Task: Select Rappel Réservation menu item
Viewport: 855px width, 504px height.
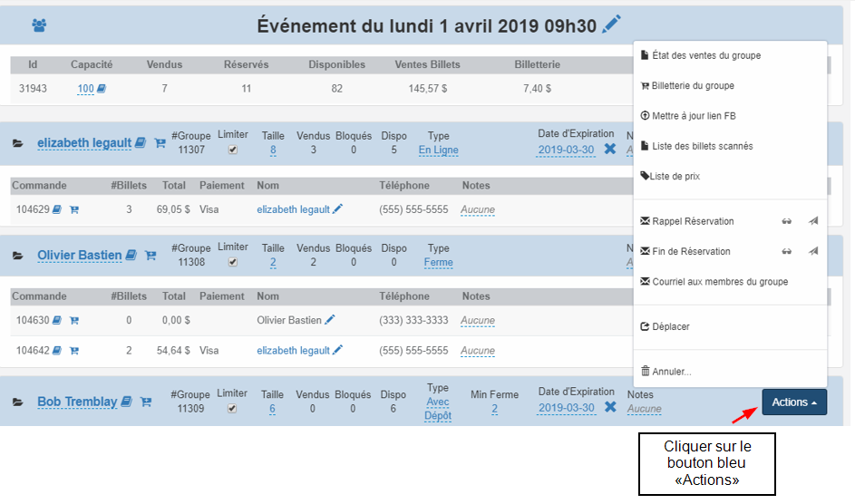Action: (687, 221)
